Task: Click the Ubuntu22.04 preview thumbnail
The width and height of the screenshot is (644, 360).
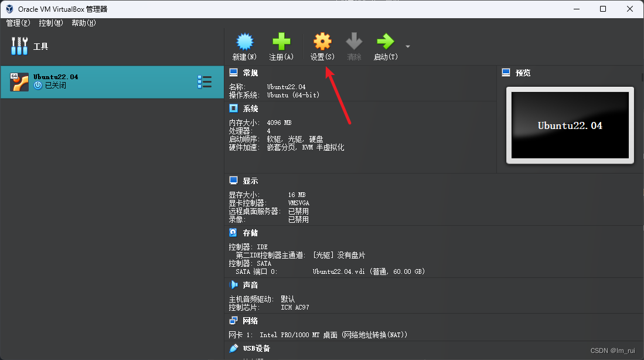Action: point(570,125)
